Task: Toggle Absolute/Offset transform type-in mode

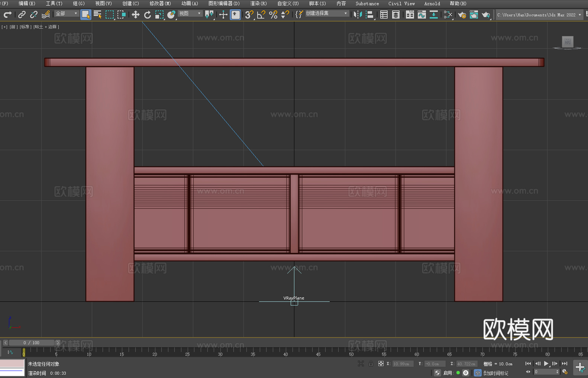Action: pyautogui.click(x=381, y=364)
